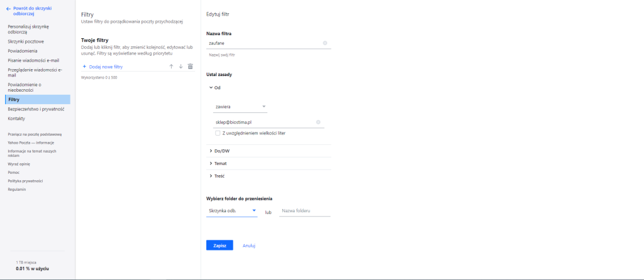Open 'Polityka prywatności' link
Viewport: 644px width, 280px height.
click(x=25, y=181)
